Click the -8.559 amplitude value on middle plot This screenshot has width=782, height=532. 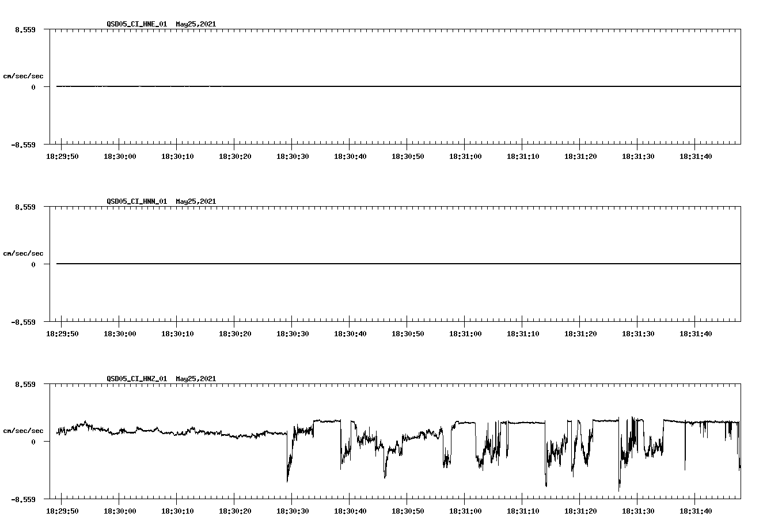24,324
